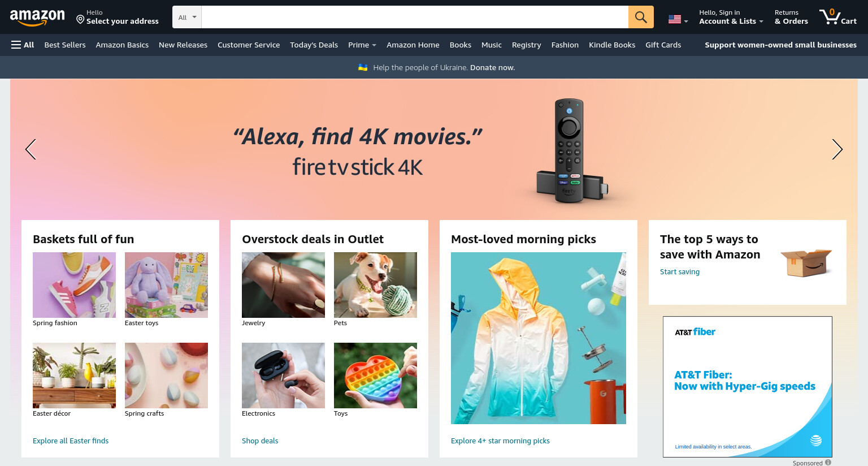The image size is (868, 466).
Task: Open the US flag language selector
Action: (x=678, y=19)
